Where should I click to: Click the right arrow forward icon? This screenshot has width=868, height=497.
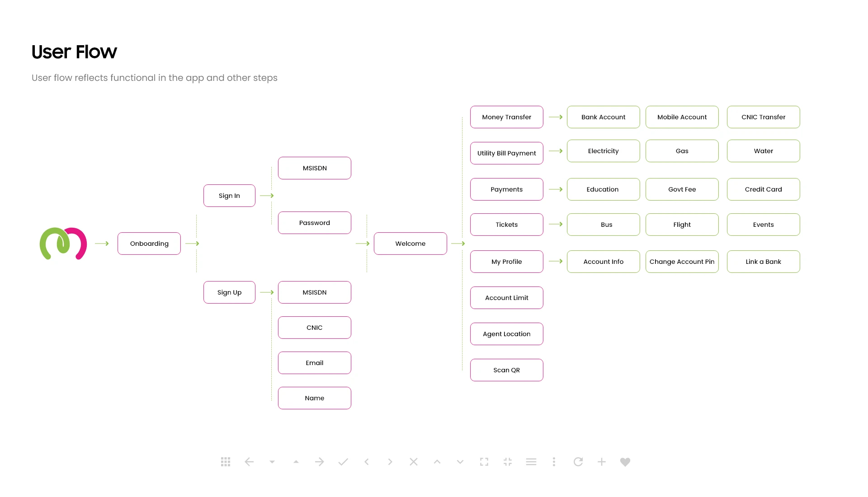tap(320, 462)
